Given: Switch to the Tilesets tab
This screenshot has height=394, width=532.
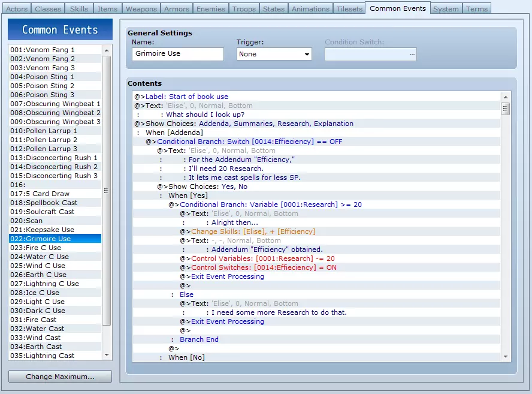Looking at the screenshot, I should [349, 9].
